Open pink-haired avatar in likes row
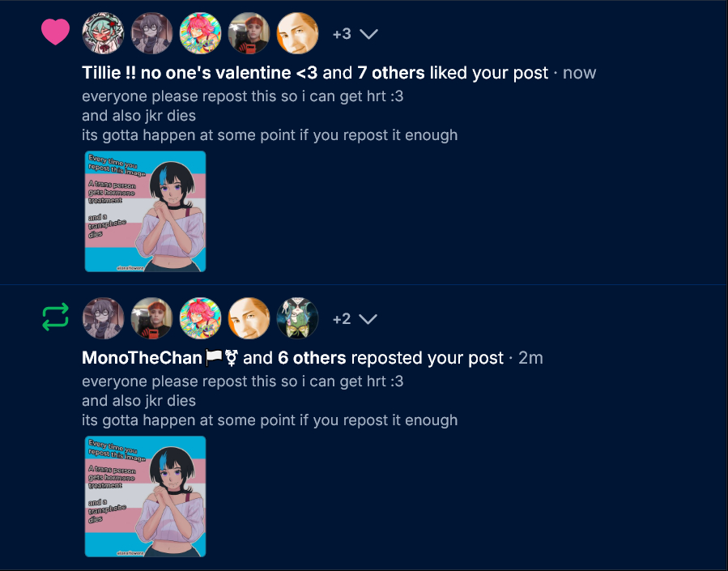The width and height of the screenshot is (728, 571). point(201,33)
